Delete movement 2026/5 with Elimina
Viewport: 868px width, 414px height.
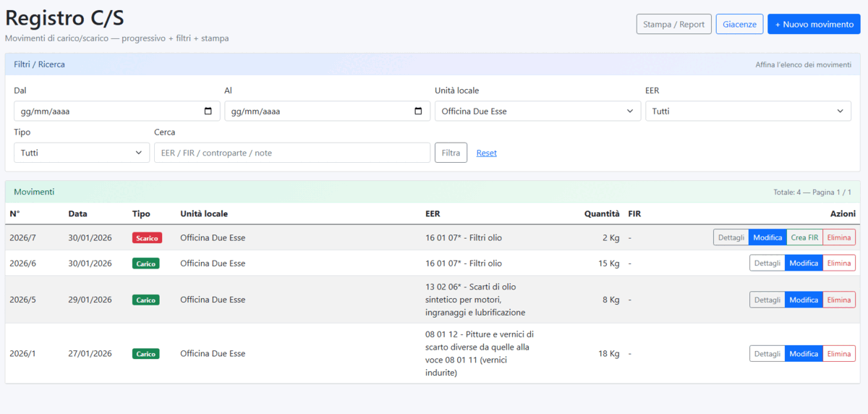tap(839, 300)
